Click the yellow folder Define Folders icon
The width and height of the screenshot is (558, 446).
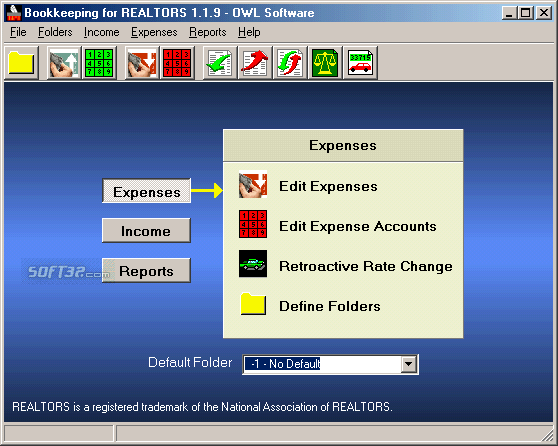tap(253, 304)
